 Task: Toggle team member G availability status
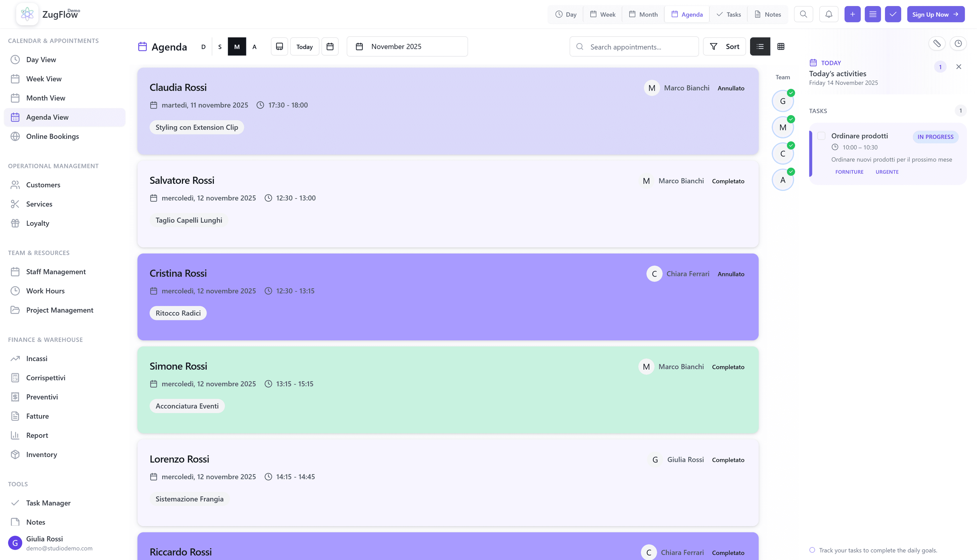791,93
